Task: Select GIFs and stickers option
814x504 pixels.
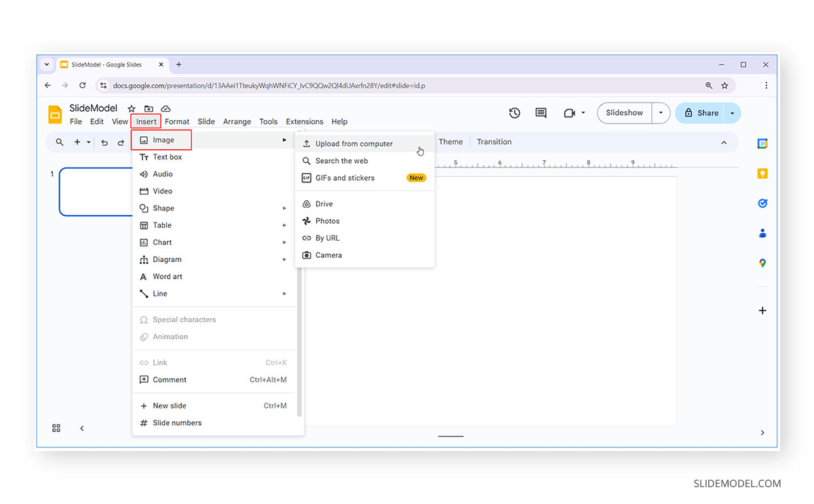Action: 365,178
